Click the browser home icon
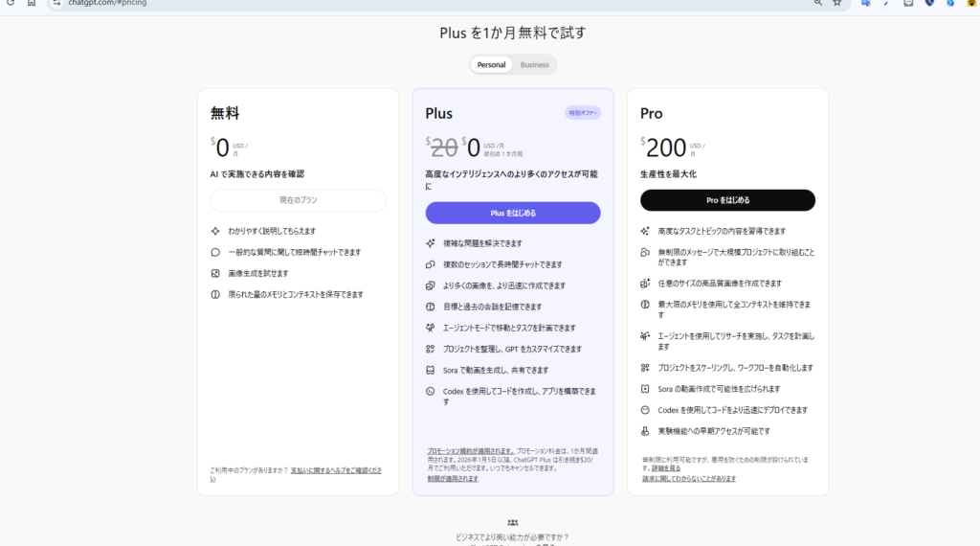 [32, 3]
